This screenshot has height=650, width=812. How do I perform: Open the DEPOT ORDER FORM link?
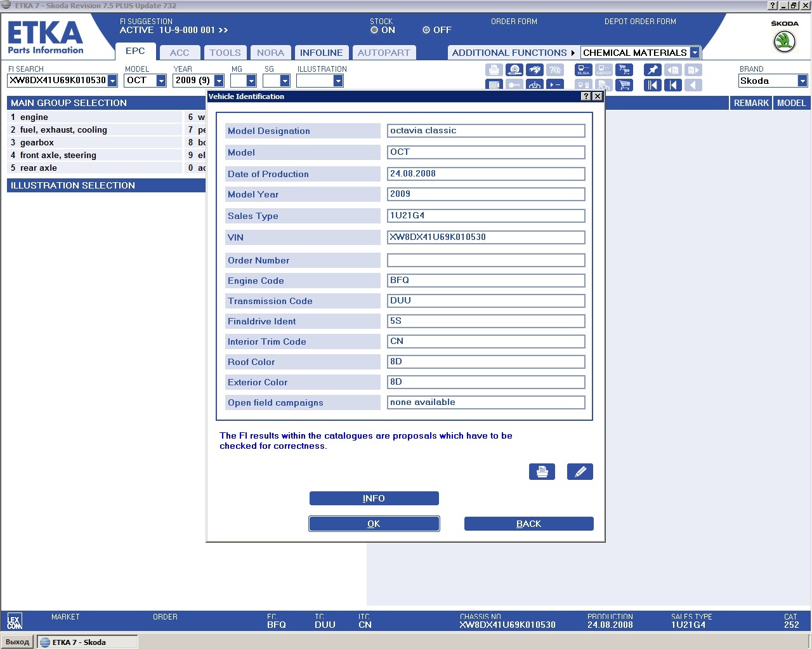(640, 22)
